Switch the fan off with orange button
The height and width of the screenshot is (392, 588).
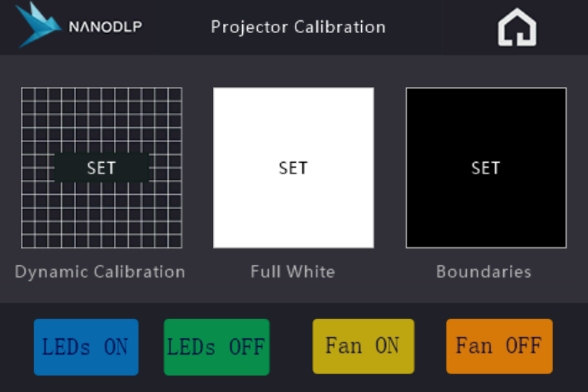(499, 346)
